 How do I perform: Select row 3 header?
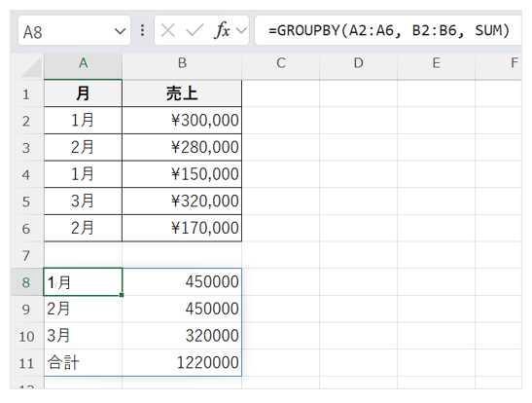[27, 147]
